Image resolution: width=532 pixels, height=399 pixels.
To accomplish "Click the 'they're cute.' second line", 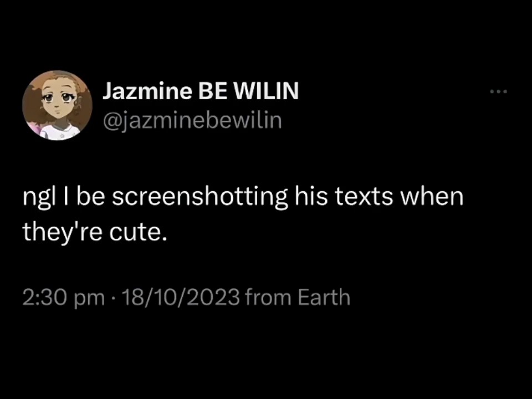I will [95, 233].
